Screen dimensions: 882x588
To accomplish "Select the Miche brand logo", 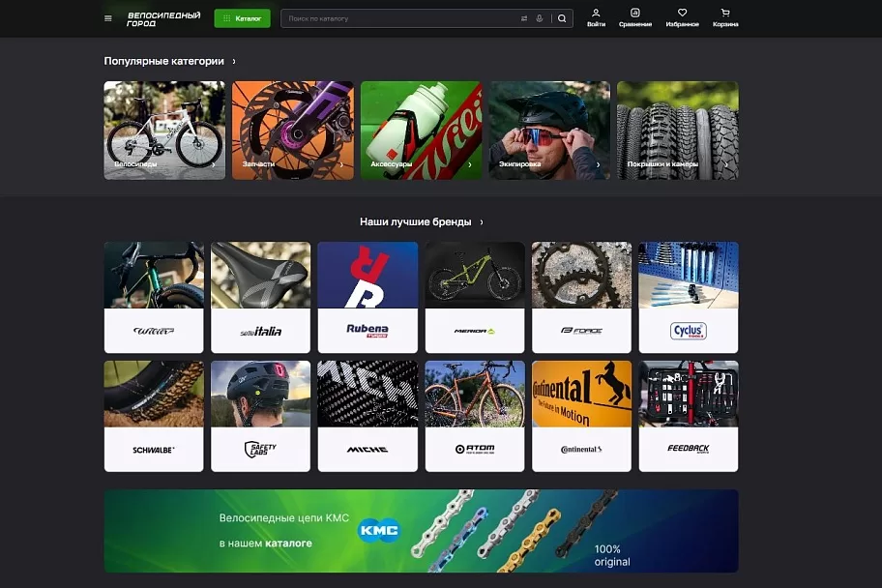I will pyautogui.click(x=367, y=450).
